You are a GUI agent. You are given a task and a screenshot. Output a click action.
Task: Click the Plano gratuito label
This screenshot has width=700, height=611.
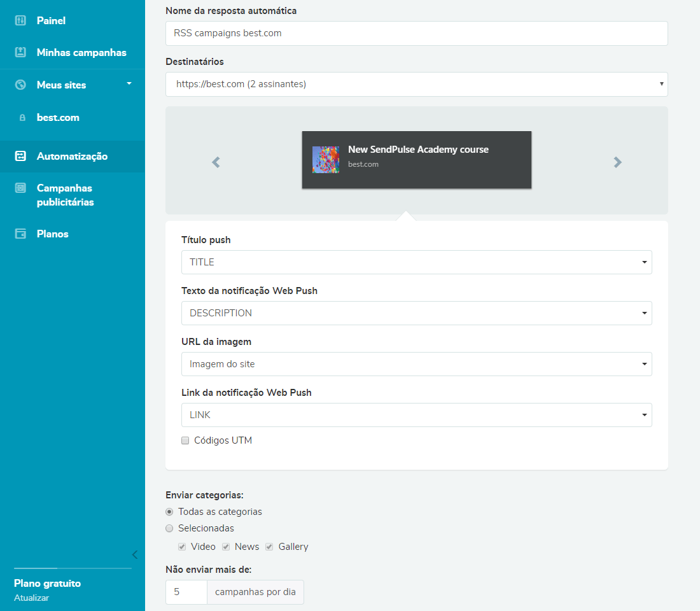[47, 583]
